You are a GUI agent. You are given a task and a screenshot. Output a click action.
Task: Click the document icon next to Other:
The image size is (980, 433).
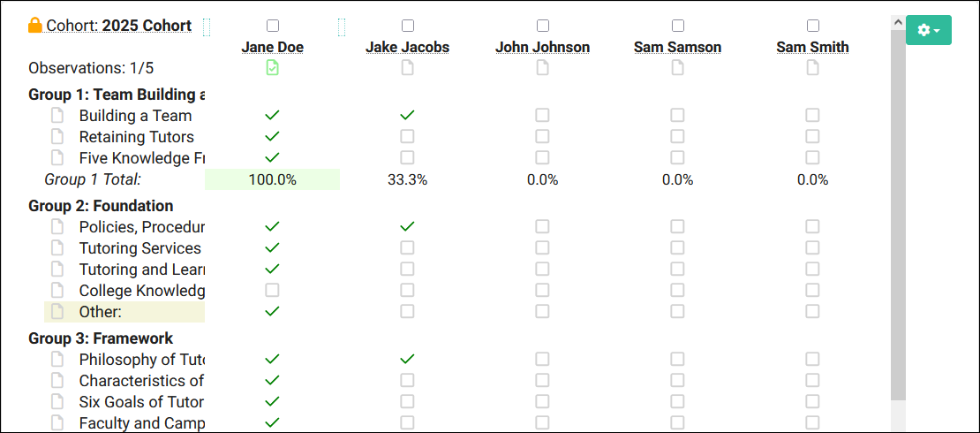click(x=57, y=311)
